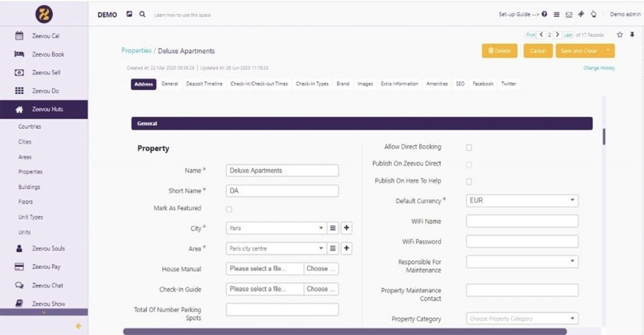Viewport: 644px width, 335px height.
Task: Click the bookmark icon next to DEMO
Action: pos(130,14)
